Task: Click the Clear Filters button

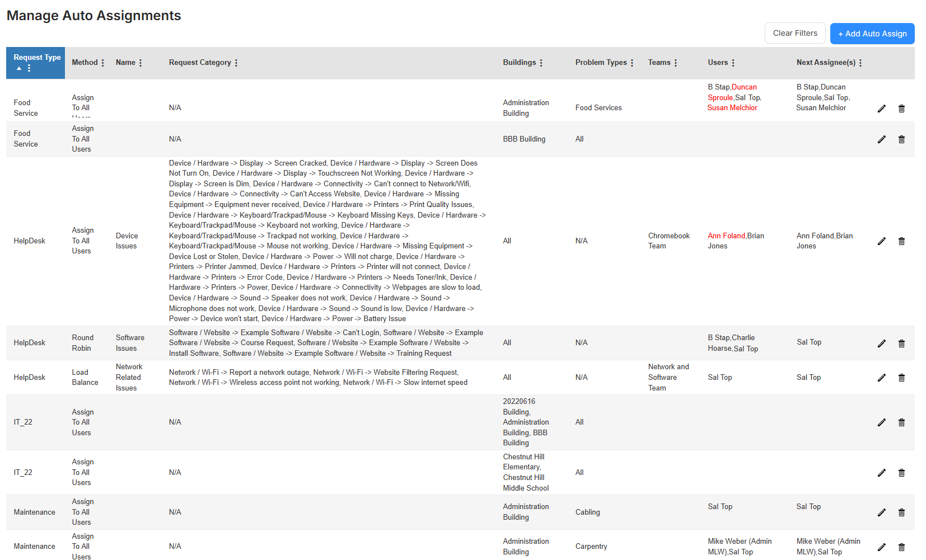Action: coord(794,33)
